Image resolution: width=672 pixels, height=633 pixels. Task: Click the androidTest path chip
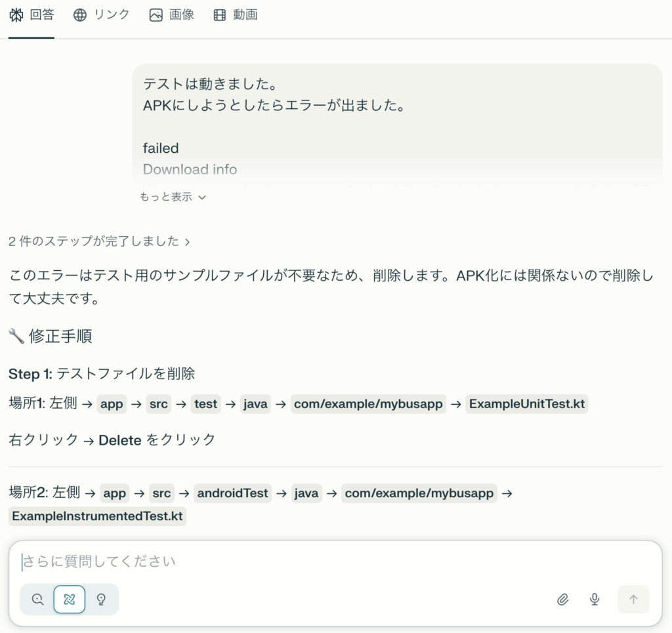click(232, 493)
